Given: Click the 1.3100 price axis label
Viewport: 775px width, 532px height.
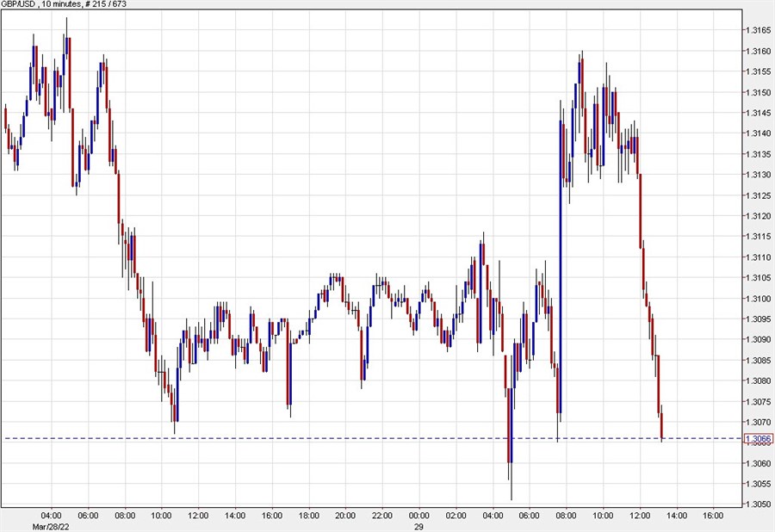Looking at the screenshot, I should point(758,299).
